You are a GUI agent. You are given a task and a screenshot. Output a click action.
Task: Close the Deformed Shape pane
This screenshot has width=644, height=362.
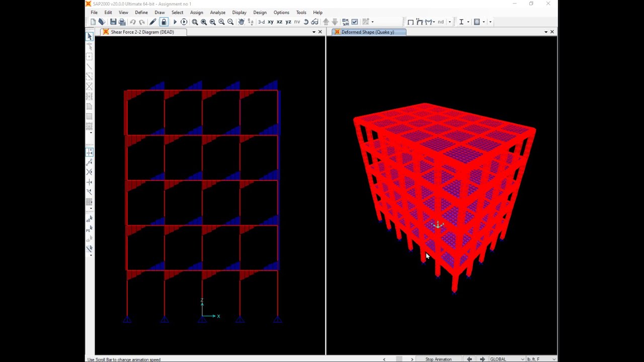[x=552, y=32]
